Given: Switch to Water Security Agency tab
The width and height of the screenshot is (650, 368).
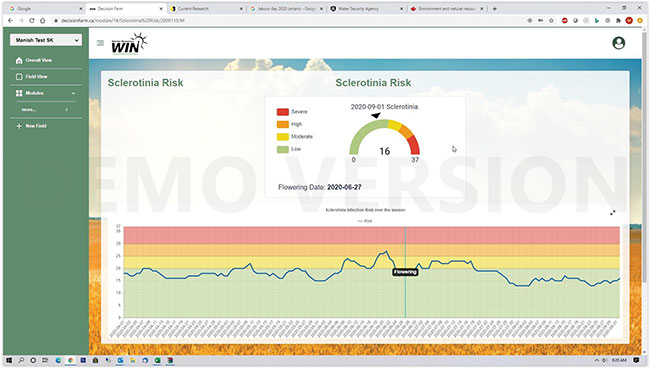Looking at the screenshot, I should [x=365, y=8].
